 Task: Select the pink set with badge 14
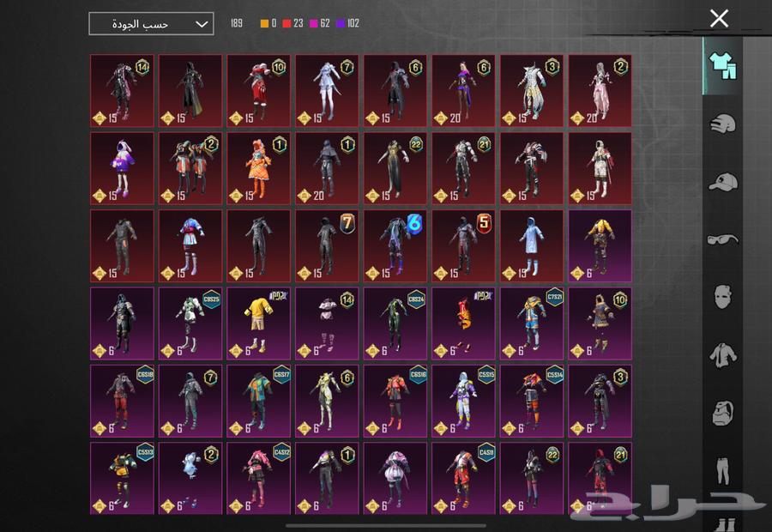click(327, 323)
